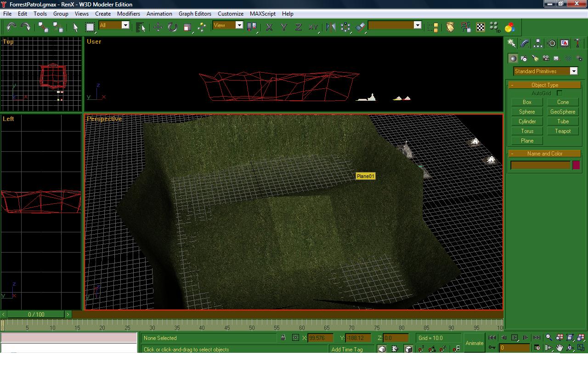Switch to the Modify panel tab icon
The height and width of the screenshot is (368, 588).
(525, 43)
